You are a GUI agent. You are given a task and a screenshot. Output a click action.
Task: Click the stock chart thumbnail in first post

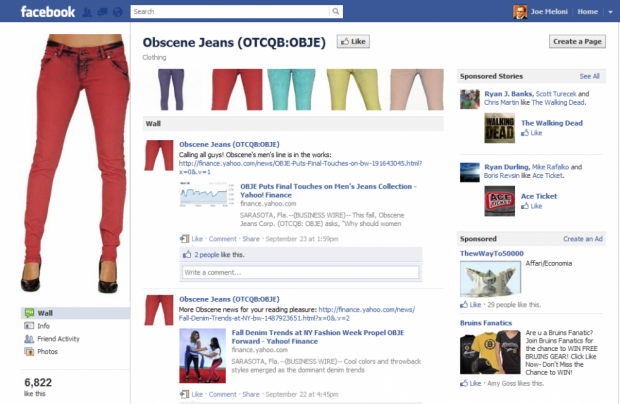point(206,194)
